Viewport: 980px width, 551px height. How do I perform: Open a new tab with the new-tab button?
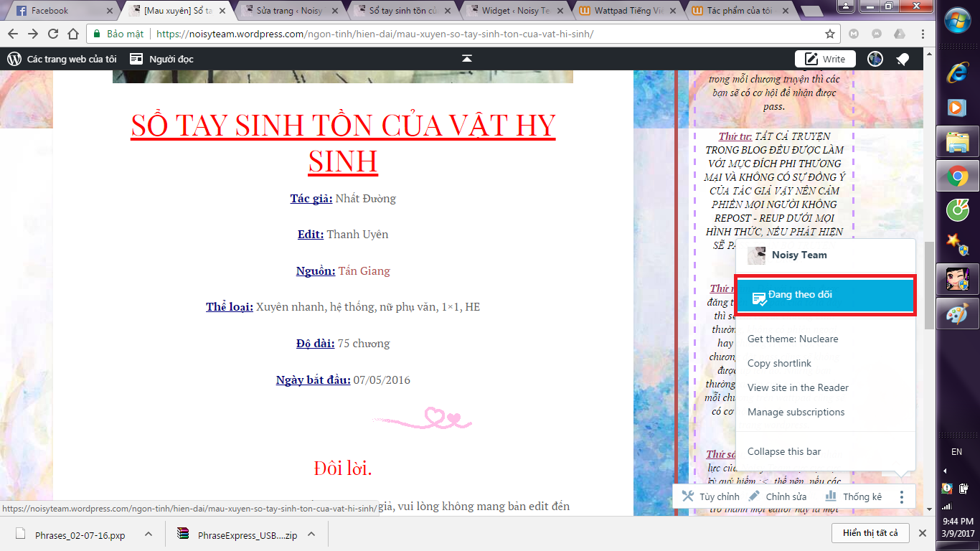813,11
